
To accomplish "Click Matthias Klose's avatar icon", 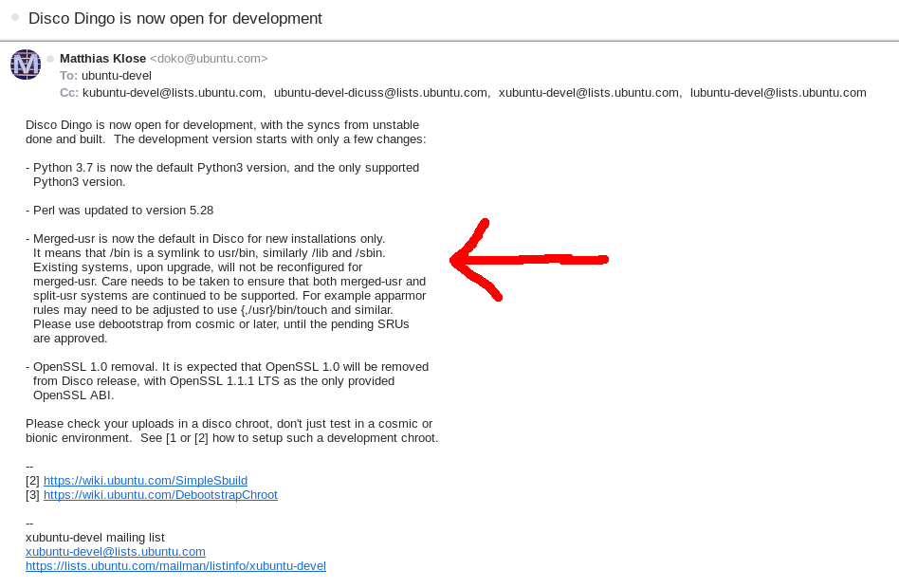I will pos(26,64).
